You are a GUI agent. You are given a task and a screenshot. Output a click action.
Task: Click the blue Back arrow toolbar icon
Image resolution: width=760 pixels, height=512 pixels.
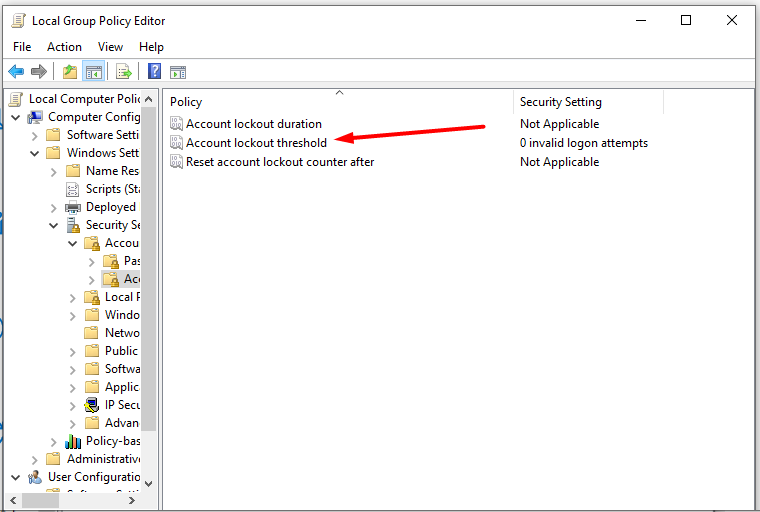[x=16, y=72]
